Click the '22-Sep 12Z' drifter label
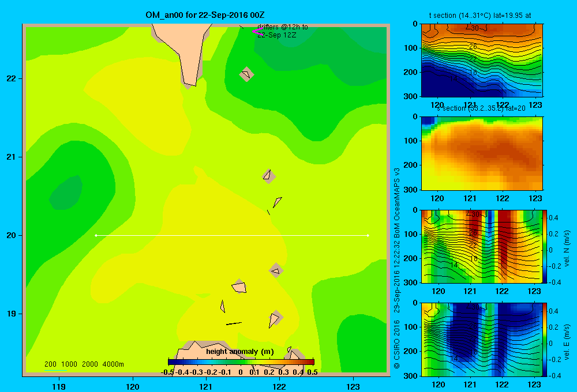The image size is (577, 392). pyautogui.click(x=277, y=35)
